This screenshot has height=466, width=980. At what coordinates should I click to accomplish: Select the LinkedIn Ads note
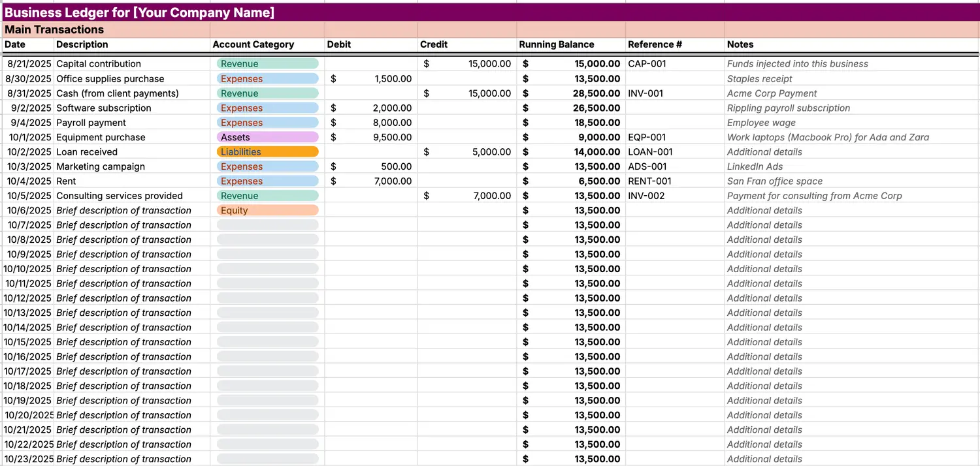852,166
